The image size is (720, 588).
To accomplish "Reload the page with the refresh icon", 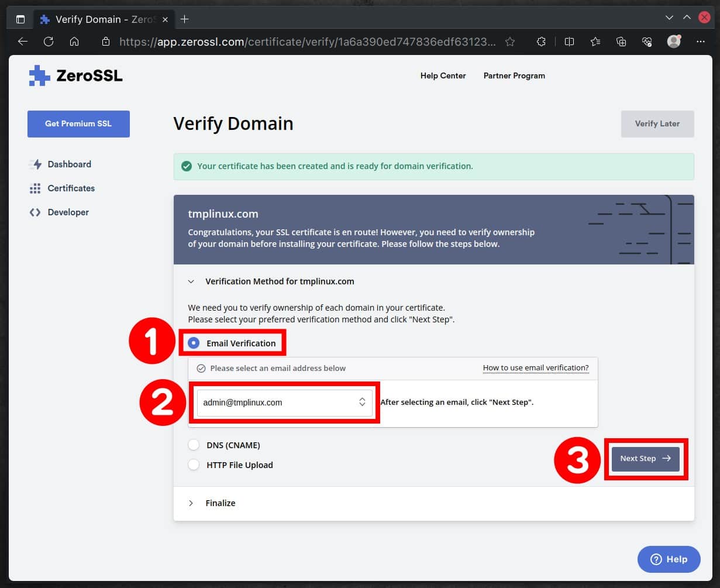I will (x=49, y=42).
